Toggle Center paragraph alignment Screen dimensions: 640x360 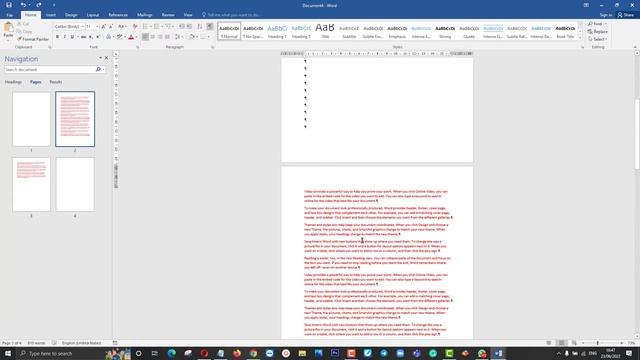(153, 37)
